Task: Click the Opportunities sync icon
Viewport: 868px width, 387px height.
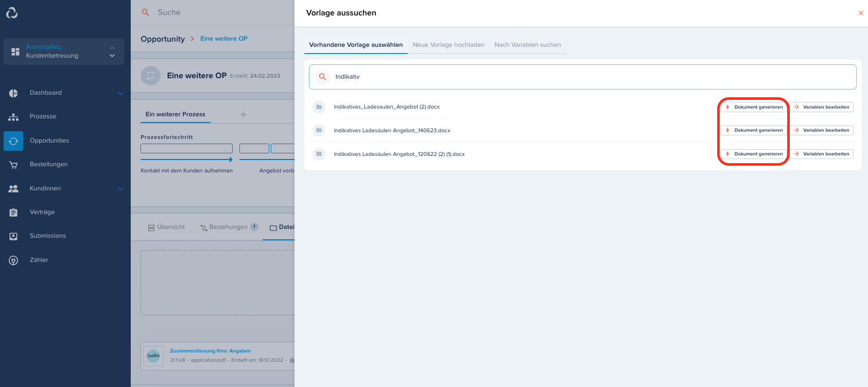Action: pyautogui.click(x=13, y=141)
